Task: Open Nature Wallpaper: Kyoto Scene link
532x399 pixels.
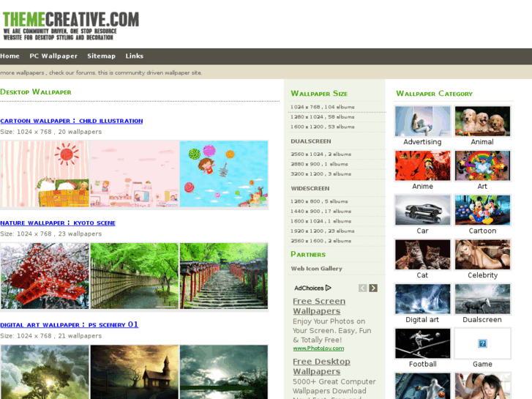Action: pyautogui.click(x=58, y=223)
